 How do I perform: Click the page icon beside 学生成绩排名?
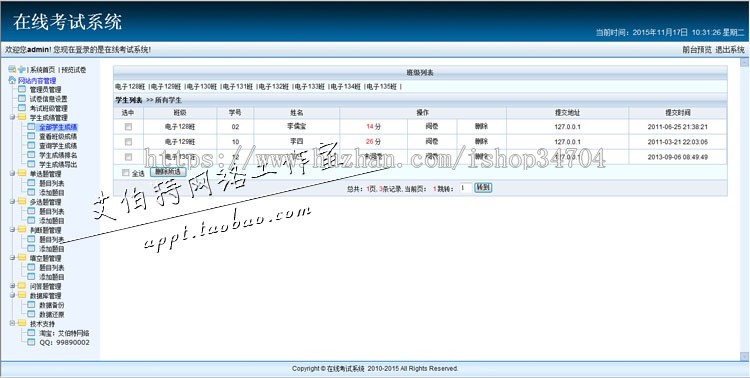coord(31,155)
